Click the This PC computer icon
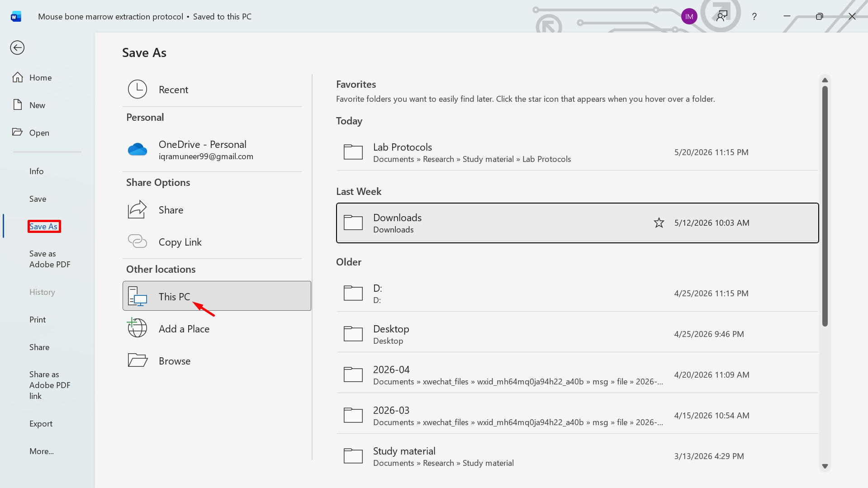 point(138,296)
